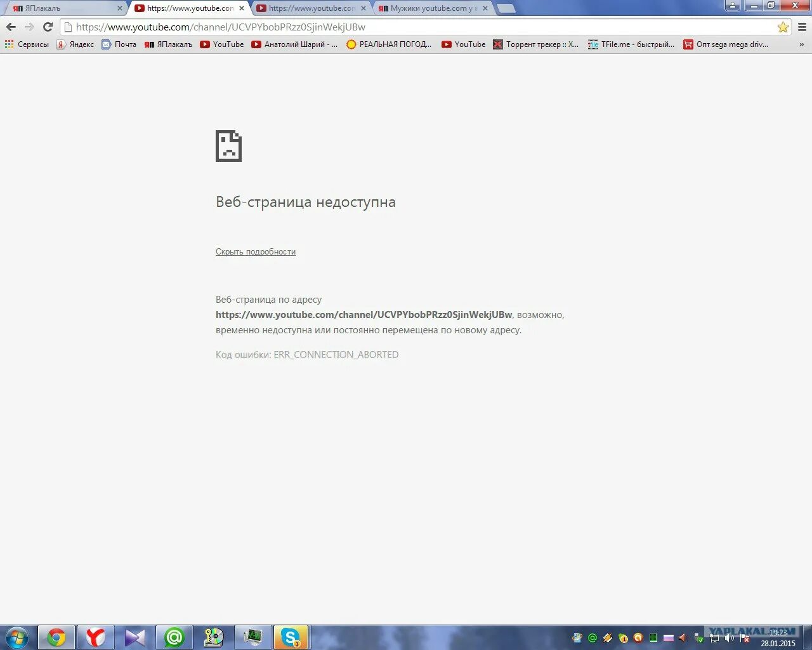Click the Веб-страница недоступна heading
Viewport: 812px width, 650px height.
[x=306, y=202]
